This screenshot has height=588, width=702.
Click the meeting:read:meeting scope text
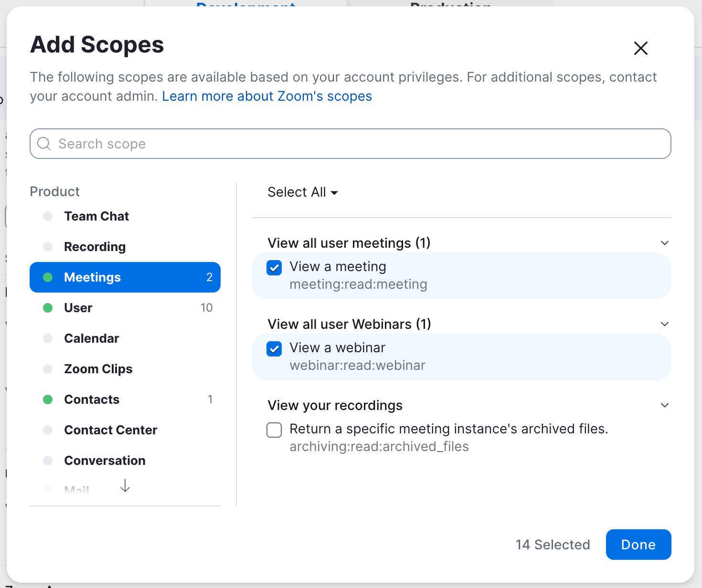[x=358, y=284]
